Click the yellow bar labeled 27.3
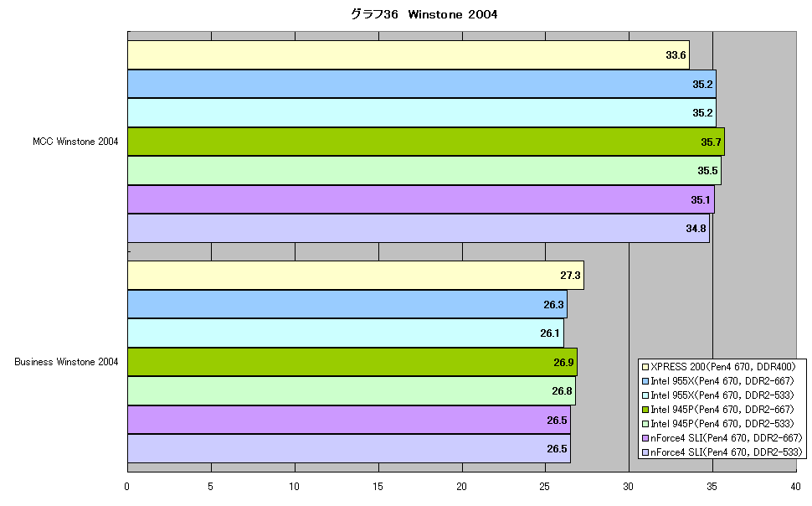This screenshot has height=506, width=812. [x=356, y=276]
